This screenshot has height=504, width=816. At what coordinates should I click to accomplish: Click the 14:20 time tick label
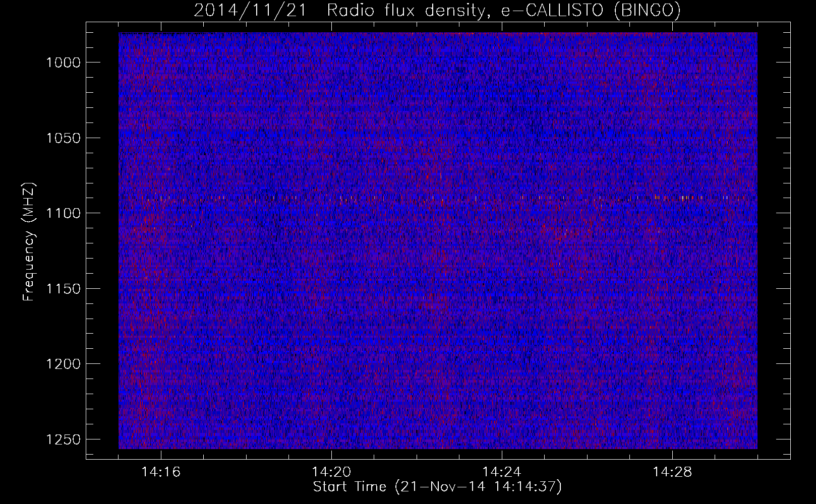pyautogui.click(x=331, y=472)
